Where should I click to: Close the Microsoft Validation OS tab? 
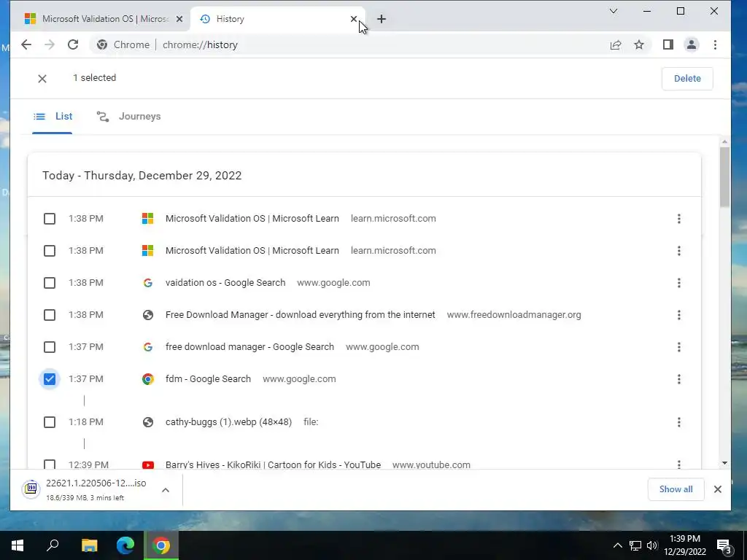click(179, 19)
